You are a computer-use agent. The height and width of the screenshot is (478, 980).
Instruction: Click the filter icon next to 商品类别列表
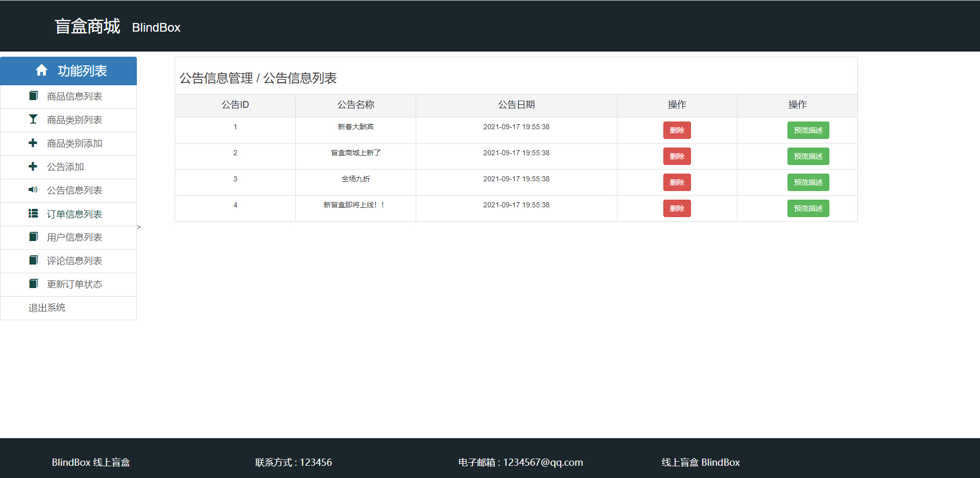point(33,119)
